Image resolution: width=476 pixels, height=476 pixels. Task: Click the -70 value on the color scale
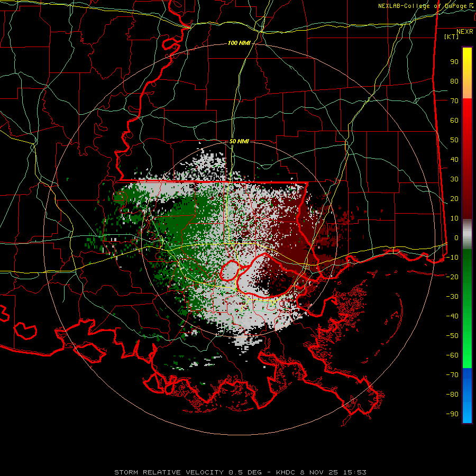click(x=452, y=375)
